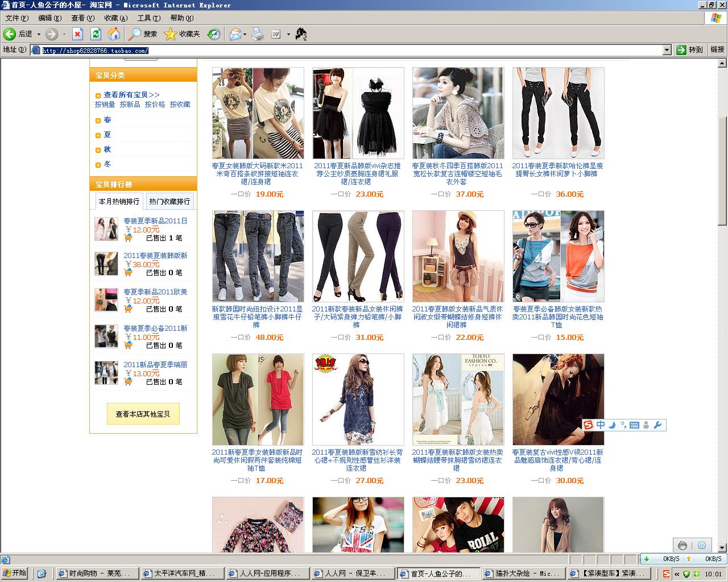Sort by new items via 按新品 link

point(130,105)
